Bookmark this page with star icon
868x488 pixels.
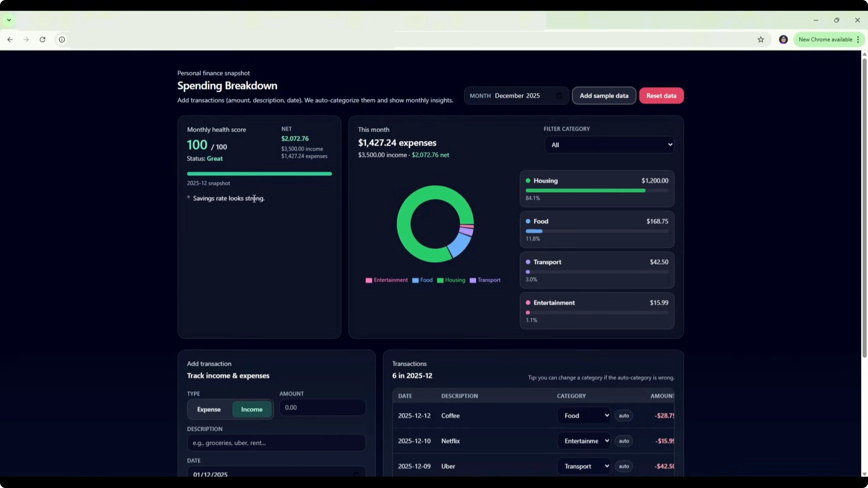pos(761,39)
